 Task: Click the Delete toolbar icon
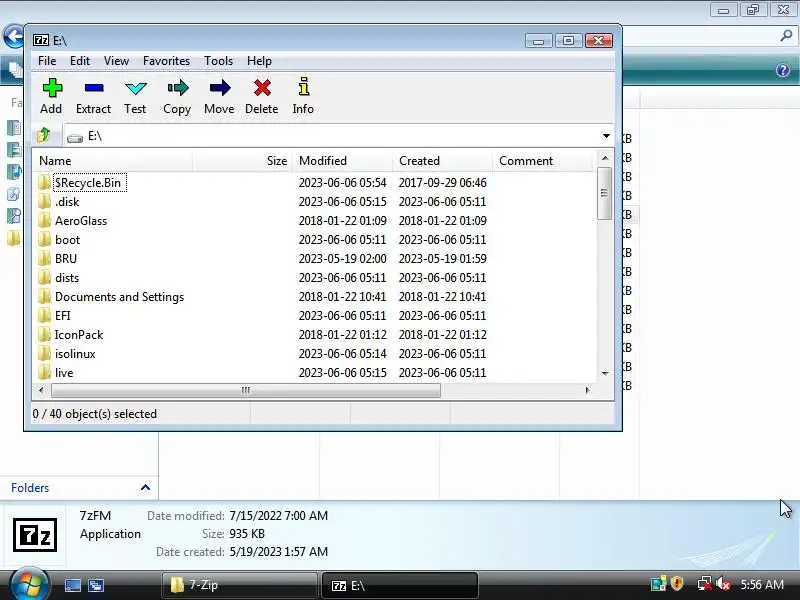click(x=262, y=88)
